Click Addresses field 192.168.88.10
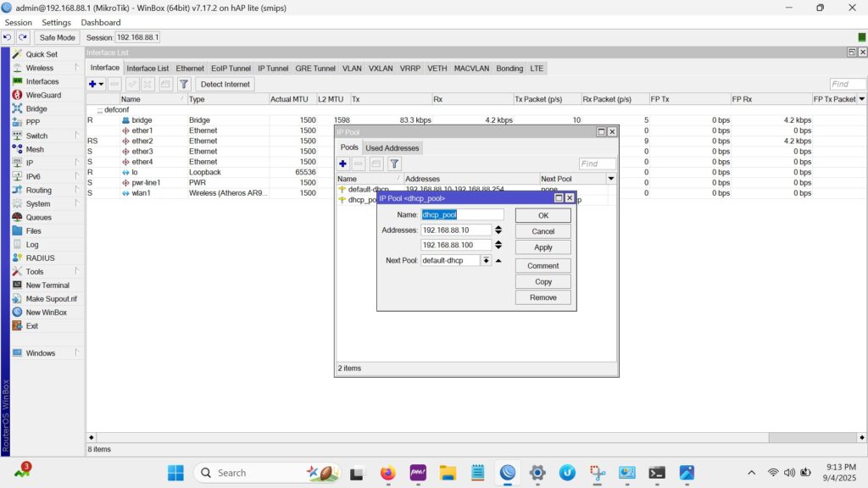Screen dimensions: 868x488 [x=455, y=230]
